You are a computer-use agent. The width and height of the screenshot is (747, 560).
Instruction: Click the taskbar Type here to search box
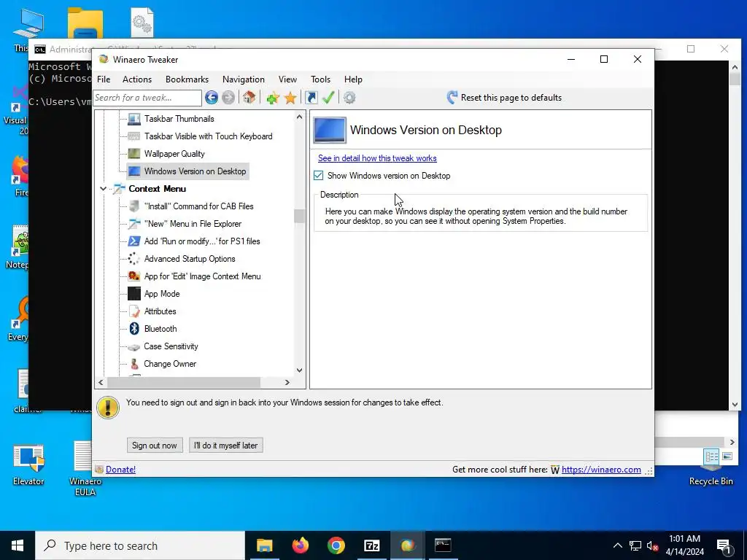140,545
